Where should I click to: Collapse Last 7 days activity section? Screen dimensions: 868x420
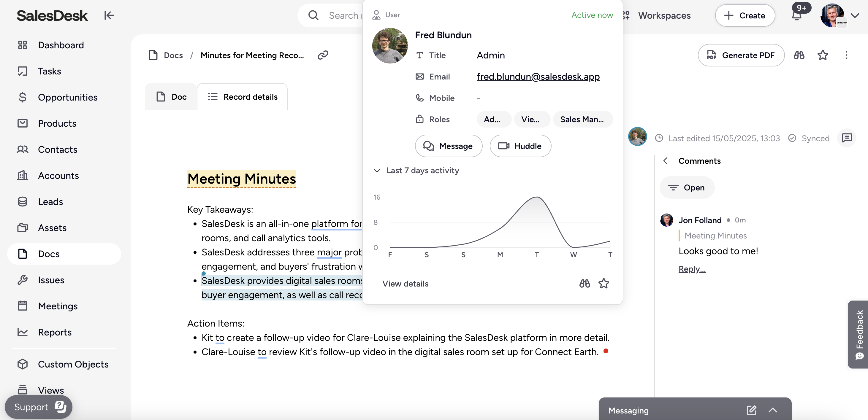pyautogui.click(x=377, y=171)
